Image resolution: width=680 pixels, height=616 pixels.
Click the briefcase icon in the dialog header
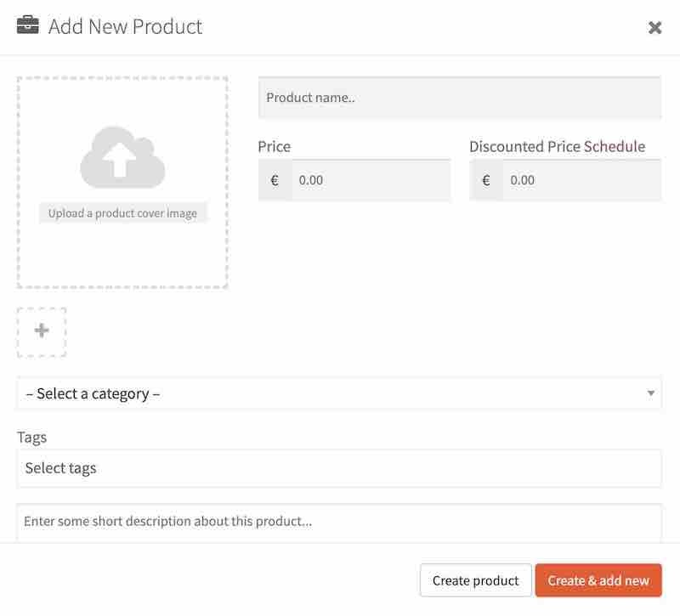[x=28, y=25]
